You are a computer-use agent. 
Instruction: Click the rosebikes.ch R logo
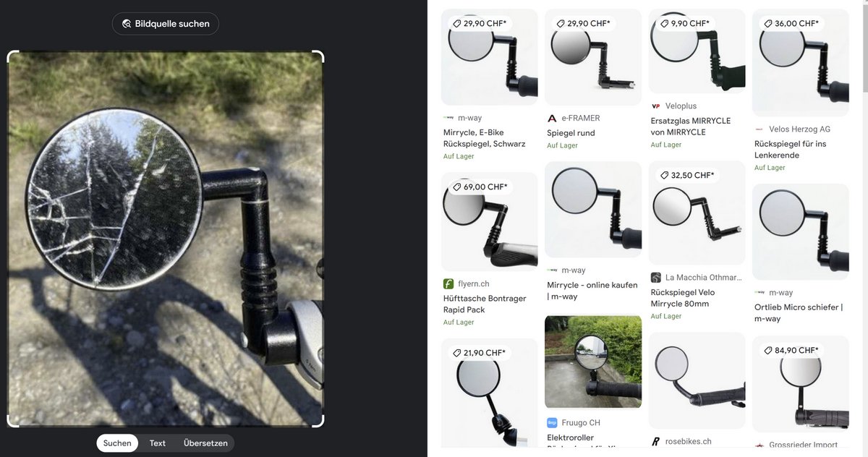pos(656,442)
